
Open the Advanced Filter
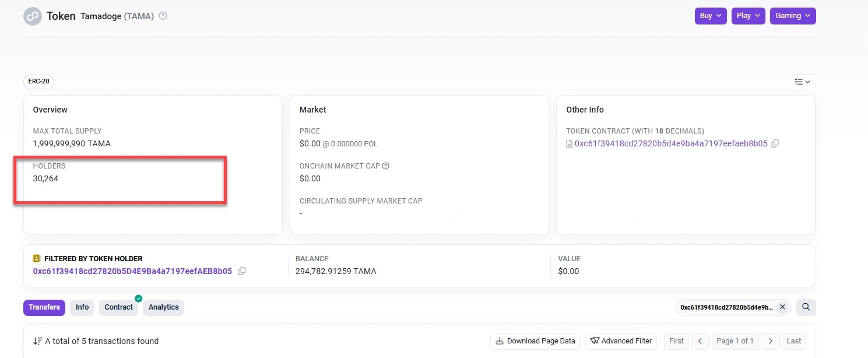coord(621,341)
